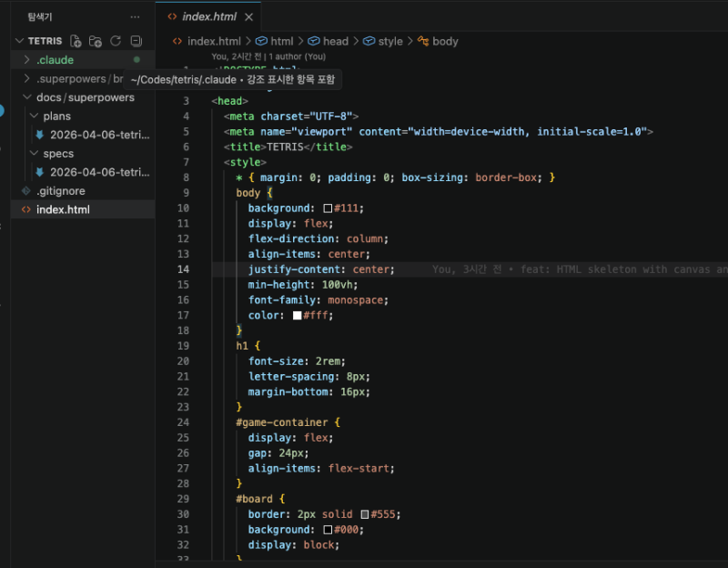Click the 'style' breadcrumb item

389,41
